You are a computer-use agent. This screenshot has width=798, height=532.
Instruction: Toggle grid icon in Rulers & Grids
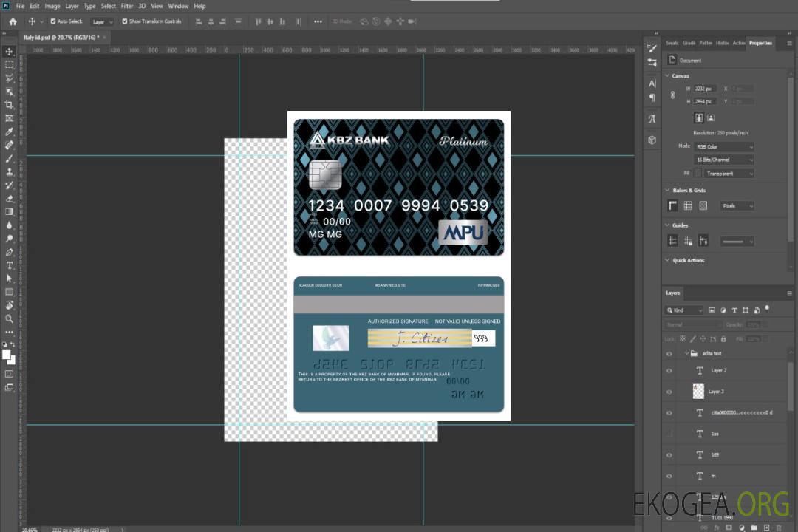click(x=688, y=205)
